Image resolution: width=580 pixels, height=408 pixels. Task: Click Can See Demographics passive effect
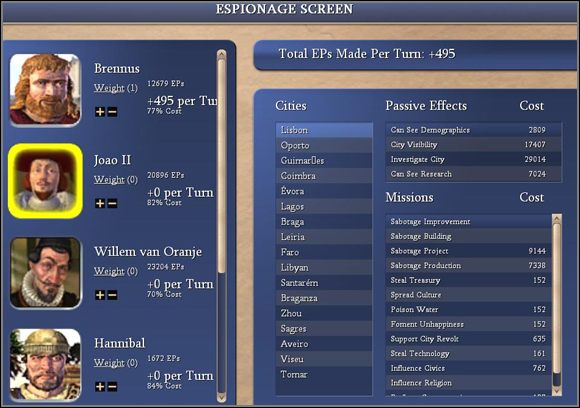[x=473, y=130]
